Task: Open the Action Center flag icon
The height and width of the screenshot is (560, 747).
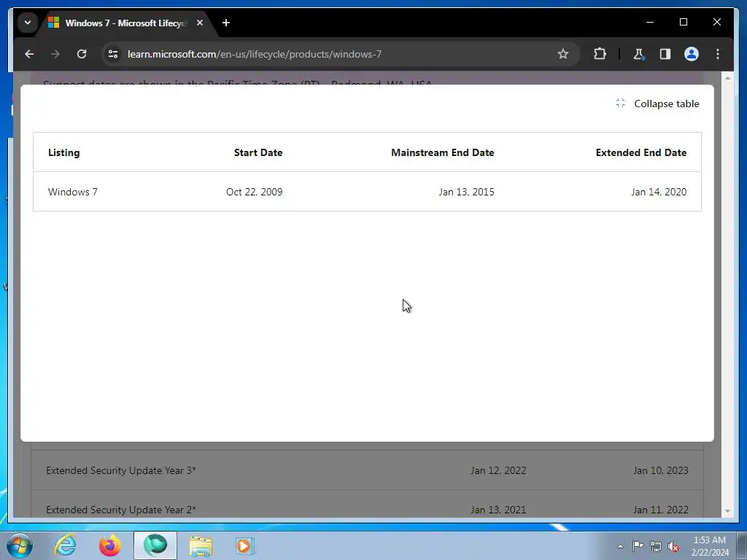Action: tap(638, 546)
